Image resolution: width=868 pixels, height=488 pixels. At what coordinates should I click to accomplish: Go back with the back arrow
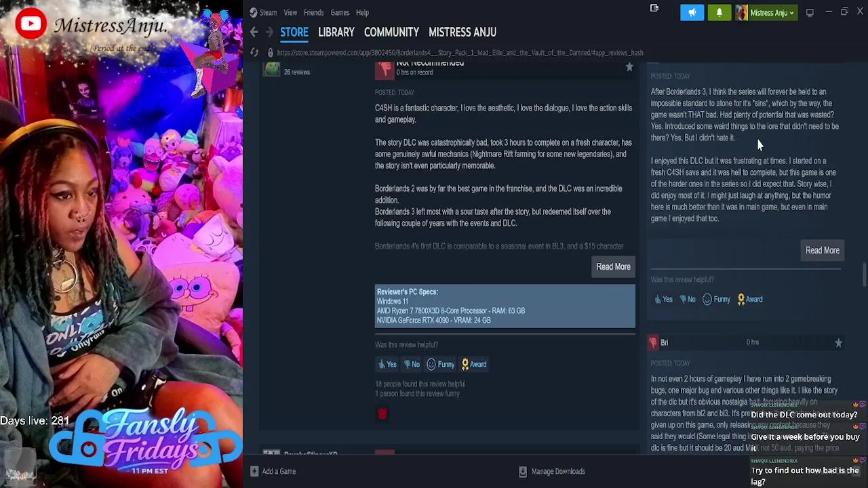click(254, 32)
